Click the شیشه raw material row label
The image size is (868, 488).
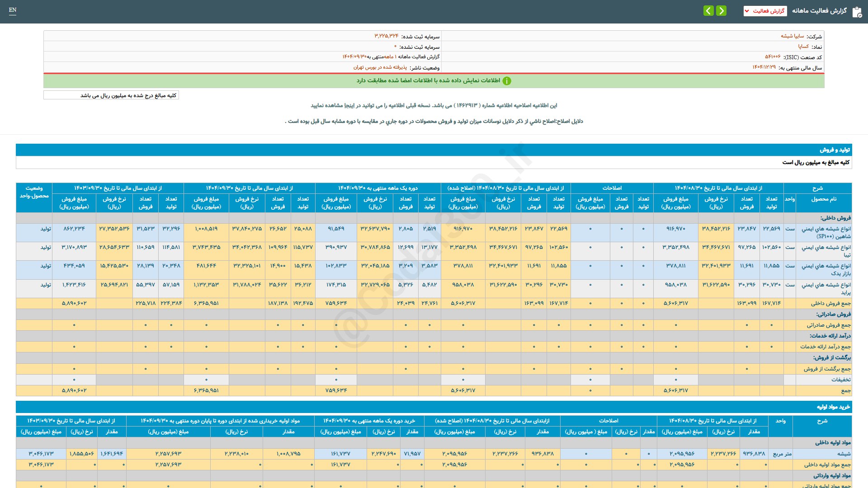pos(844,454)
